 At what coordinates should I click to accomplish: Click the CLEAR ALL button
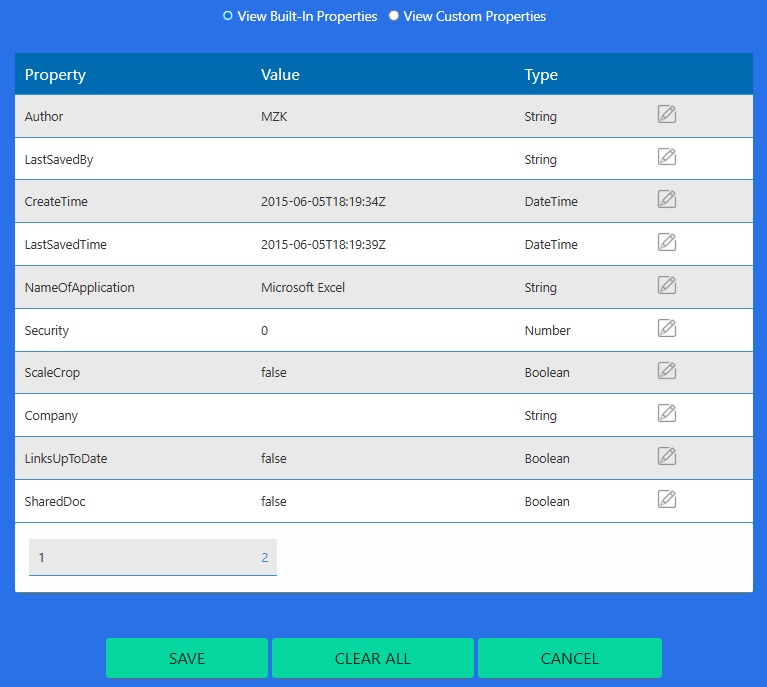pos(372,658)
